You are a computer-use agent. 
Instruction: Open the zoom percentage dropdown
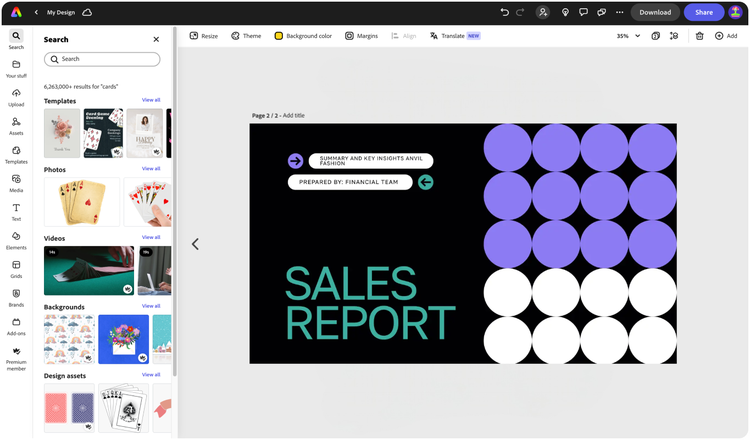click(629, 36)
